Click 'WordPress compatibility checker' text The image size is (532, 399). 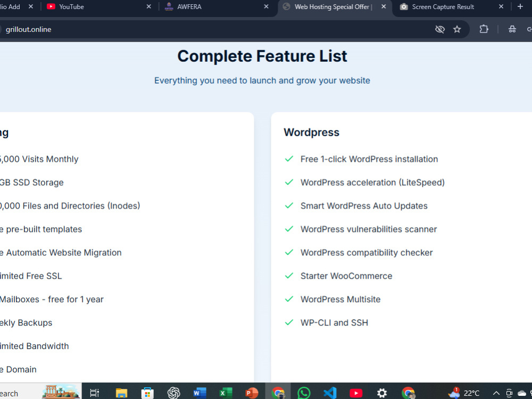point(367,253)
